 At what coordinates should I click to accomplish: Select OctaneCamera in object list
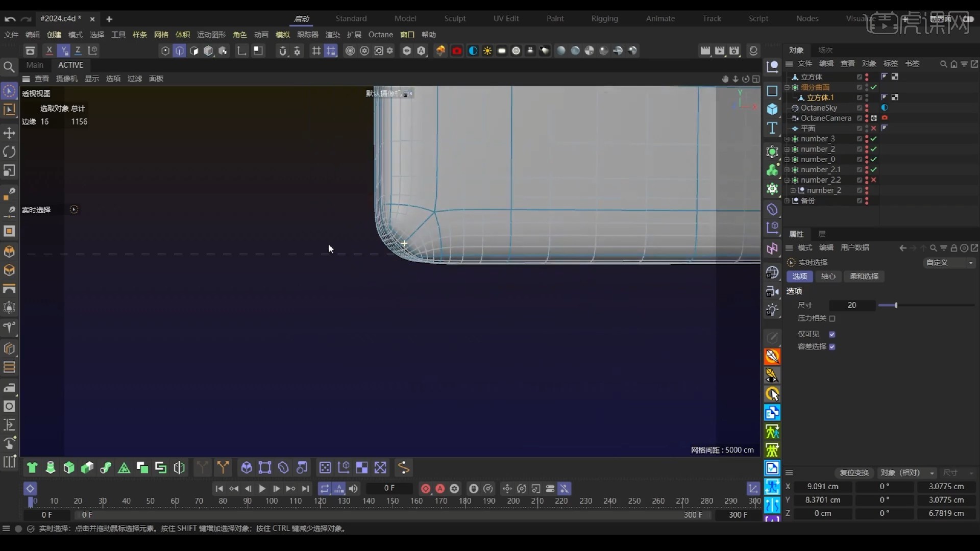(825, 118)
